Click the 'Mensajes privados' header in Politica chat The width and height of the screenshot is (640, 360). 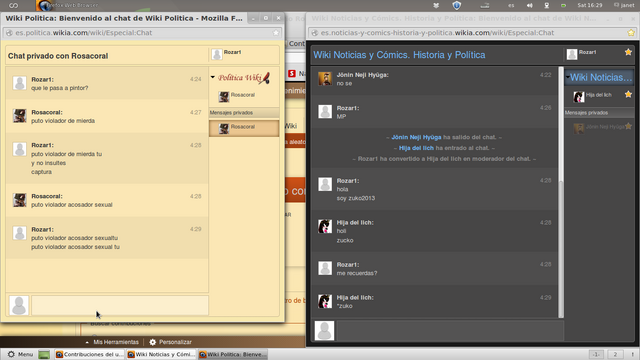[x=244, y=113]
